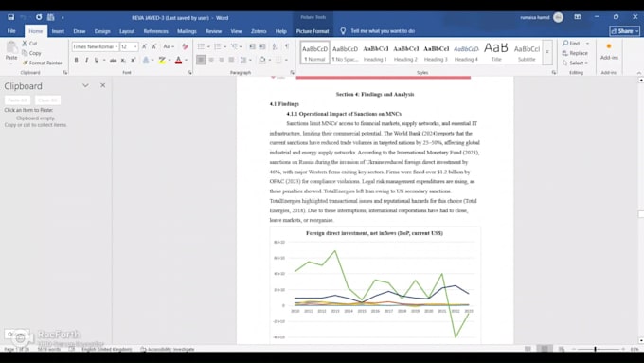Open Accessibility Investigate in status bar
This screenshot has height=363, width=644.
(x=168, y=349)
